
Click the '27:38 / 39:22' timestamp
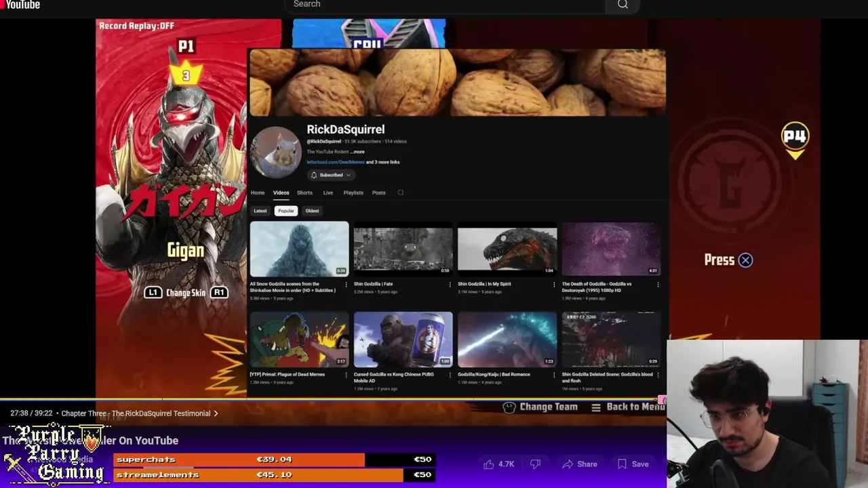pyautogui.click(x=31, y=413)
